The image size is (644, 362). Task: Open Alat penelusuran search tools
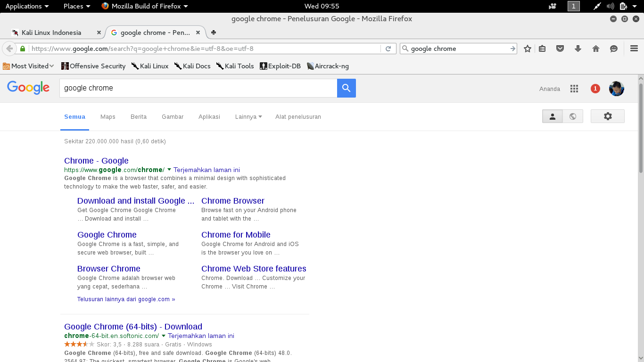pos(298,117)
